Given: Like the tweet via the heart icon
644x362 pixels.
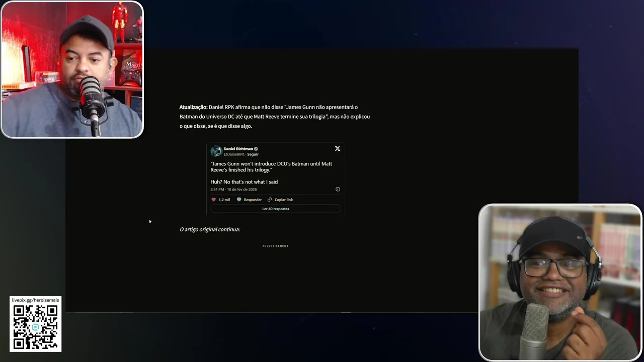Looking at the screenshot, I should pos(213,200).
